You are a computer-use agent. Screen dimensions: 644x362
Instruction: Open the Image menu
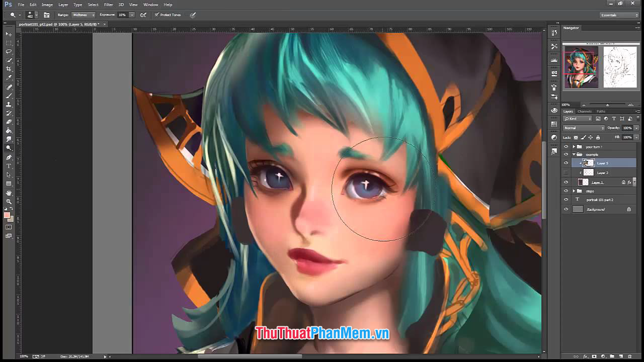47,5
